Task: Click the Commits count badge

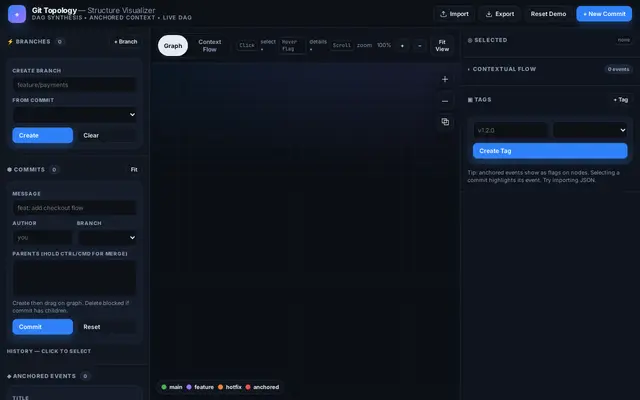Action: pos(54,169)
